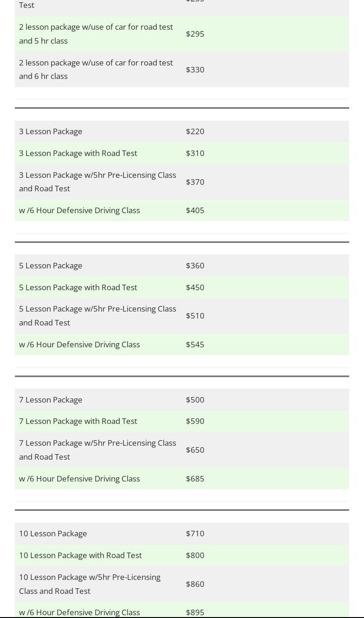Select the $295 price cell
This screenshot has height=618, width=364.
point(195,34)
